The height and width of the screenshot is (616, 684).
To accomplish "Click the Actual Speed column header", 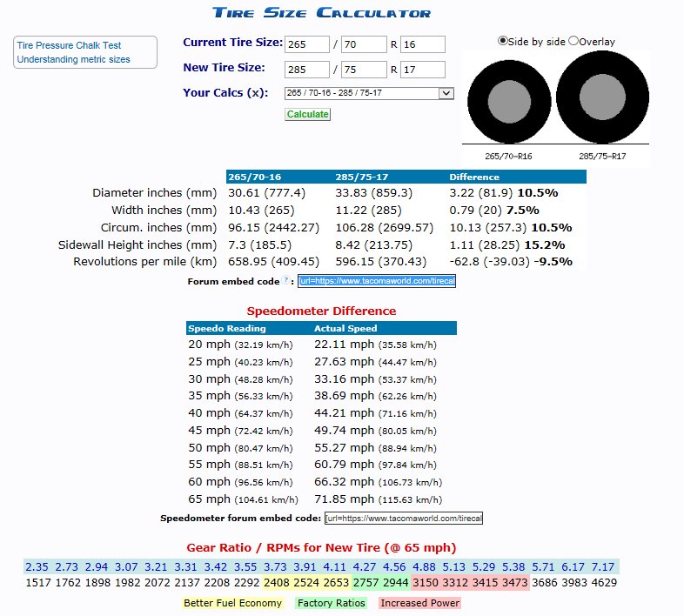I will point(345,329).
